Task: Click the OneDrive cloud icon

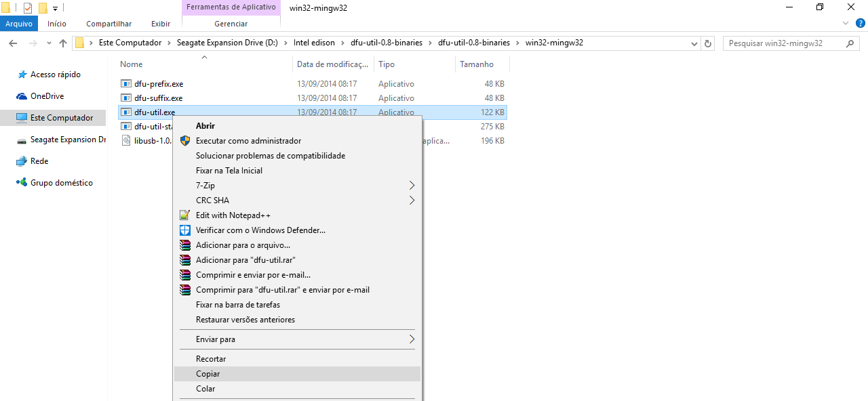Action: pyautogui.click(x=22, y=96)
